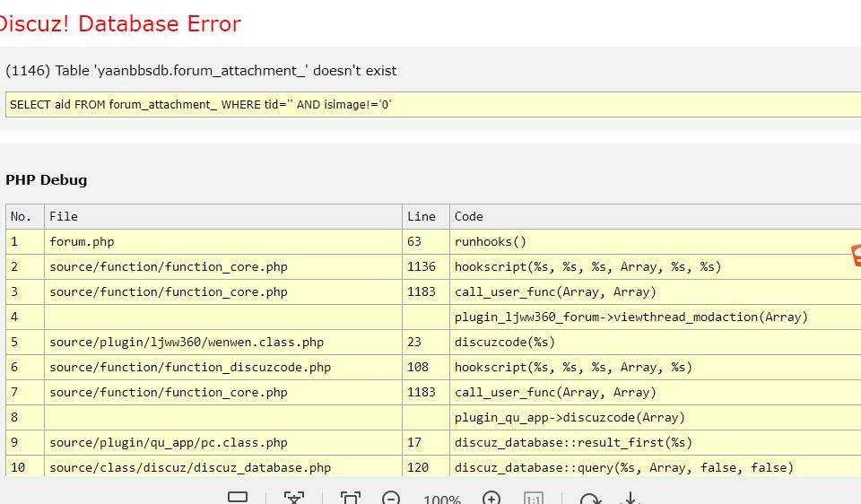The width and height of the screenshot is (861, 504).
Task: Click row number '4' cell
Action: tap(25, 317)
